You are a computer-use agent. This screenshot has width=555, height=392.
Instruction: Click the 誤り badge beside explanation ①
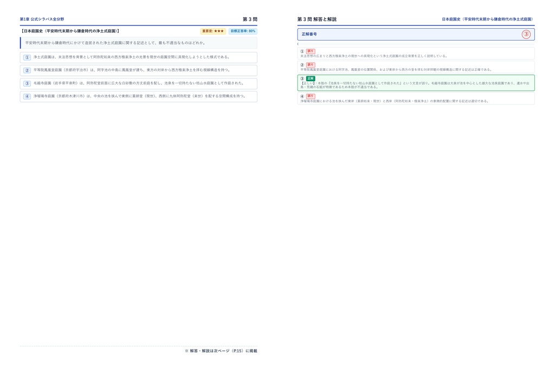click(x=311, y=51)
